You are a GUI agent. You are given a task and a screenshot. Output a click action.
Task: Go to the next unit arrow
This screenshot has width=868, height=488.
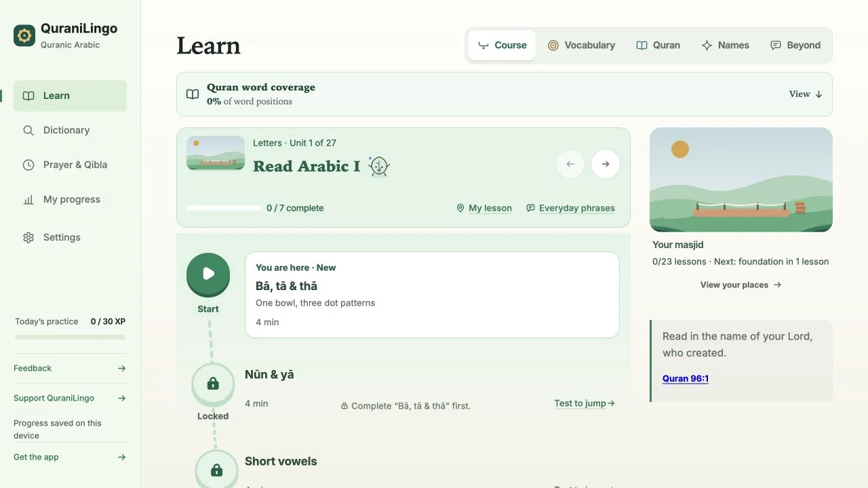tap(606, 164)
